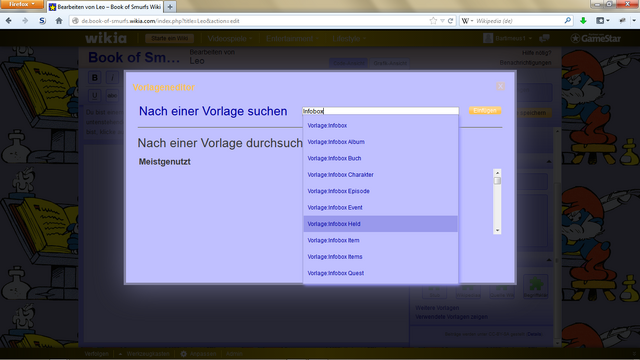The image size is (640, 360).
Task: Click Anpassen gear in bottom toolbar
Action: (198, 354)
